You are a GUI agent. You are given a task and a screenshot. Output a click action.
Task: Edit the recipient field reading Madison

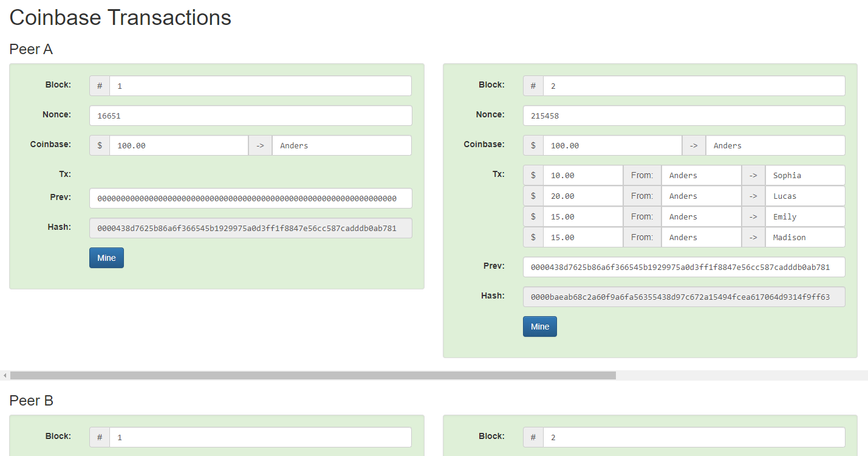[805, 237]
